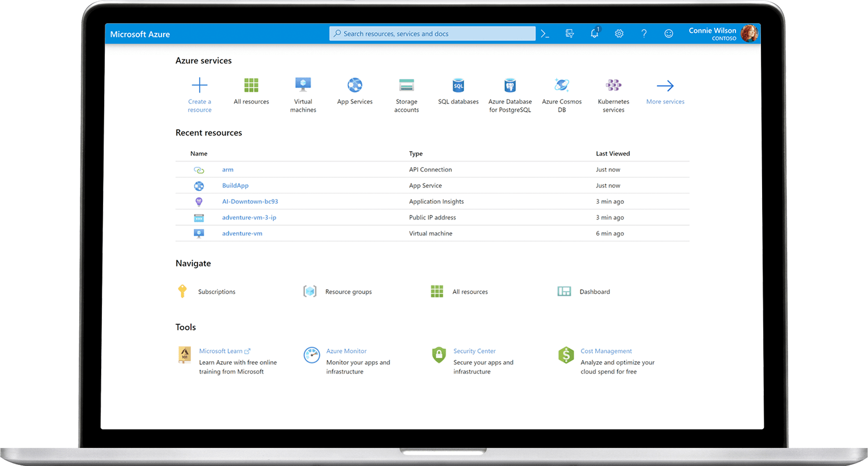Click the Navigate section All resources grid icon
Viewport: 868px width, 466px height.
pyautogui.click(x=437, y=291)
